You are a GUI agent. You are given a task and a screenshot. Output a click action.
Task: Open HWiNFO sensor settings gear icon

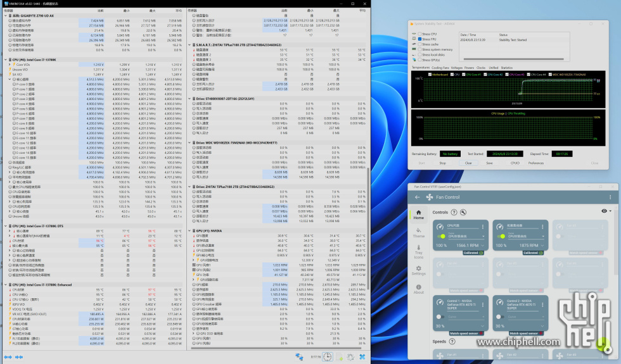pos(350,357)
